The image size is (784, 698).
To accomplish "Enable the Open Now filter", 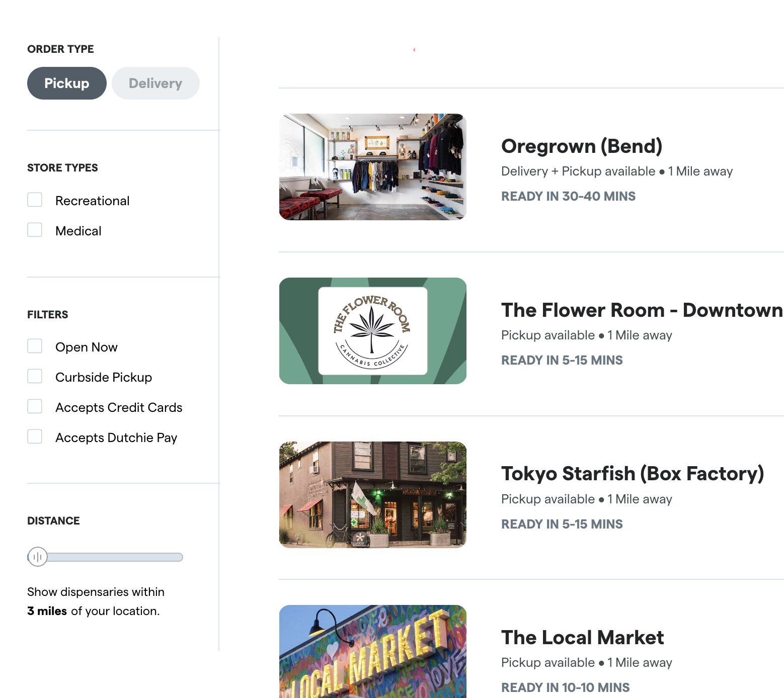I will [35, 346].
